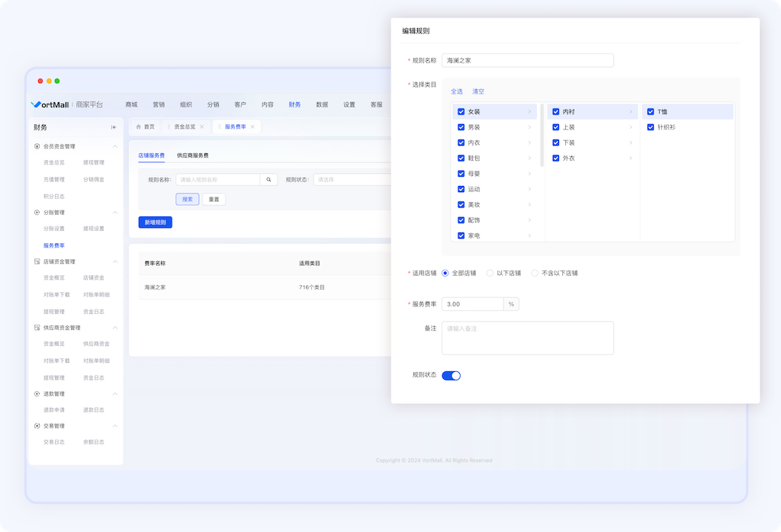781x532 pixels.
Task: Select the 以下店铺 radio option
Action: pyautogui.click(x=490, y=273)
